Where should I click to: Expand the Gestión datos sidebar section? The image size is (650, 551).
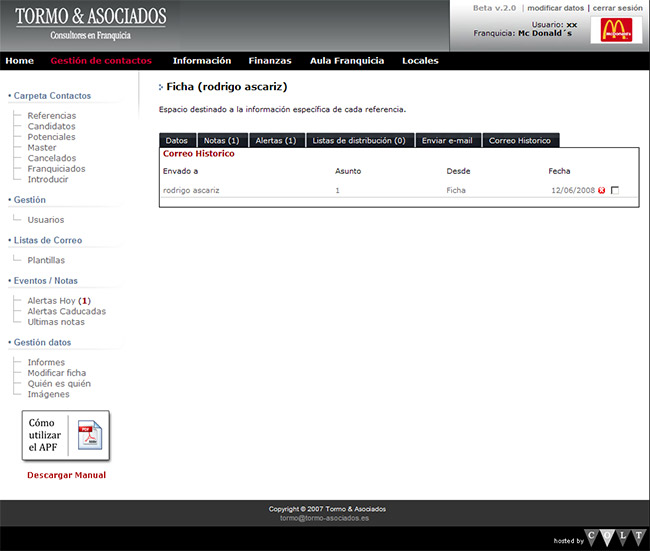[x=42, y=342]
